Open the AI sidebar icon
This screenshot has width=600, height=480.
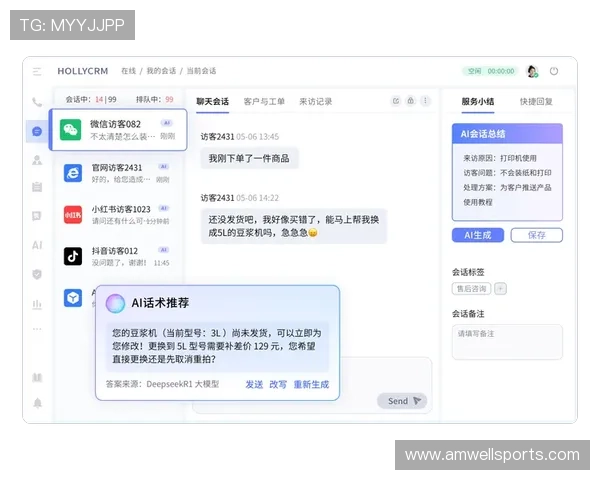(37, 245)
